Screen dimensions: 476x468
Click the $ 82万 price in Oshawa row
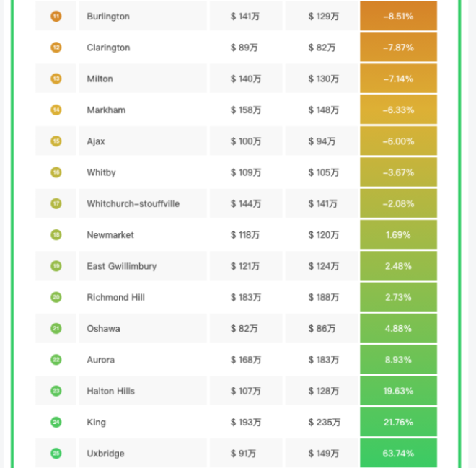[x=243, y=329]
